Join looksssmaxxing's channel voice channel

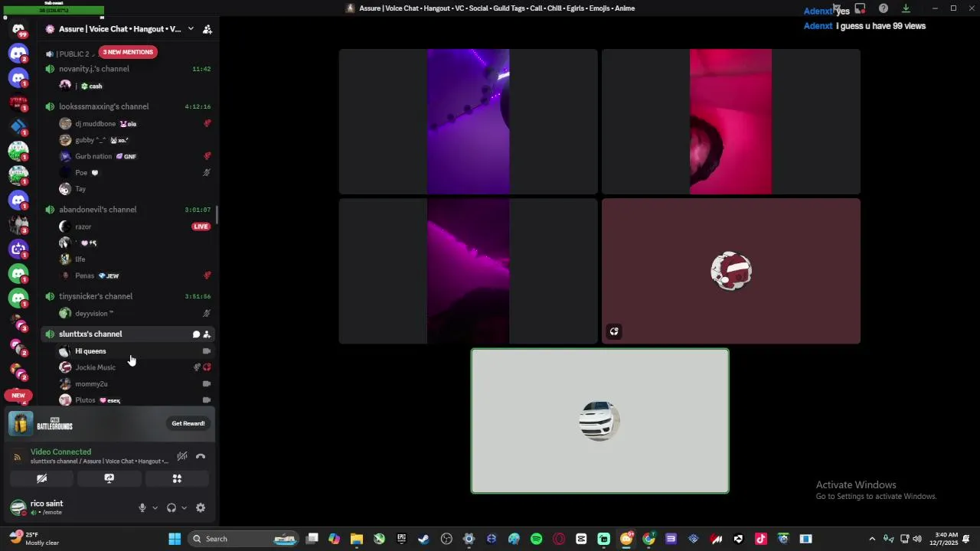coord(126,106)
